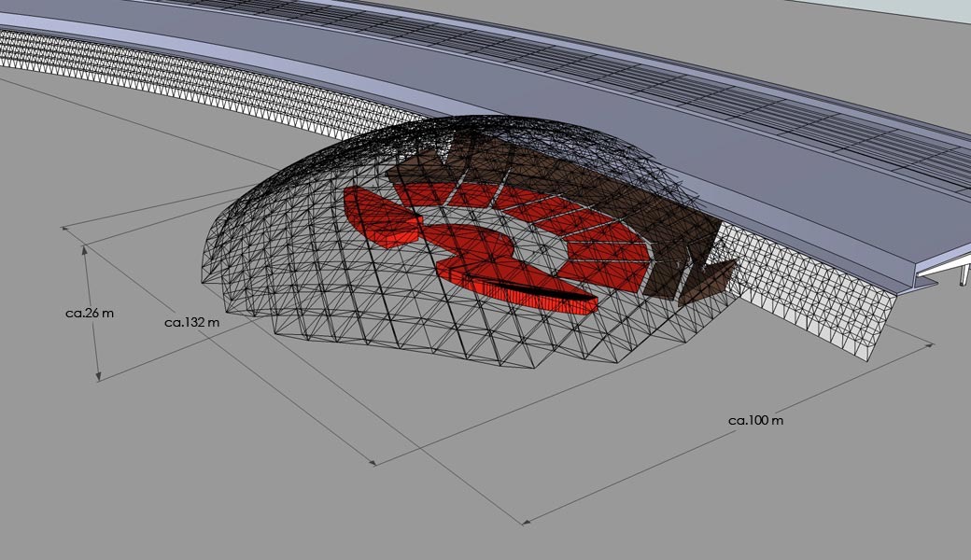Select the ca.132 m dimension label
This screenshot has width=971, height=560.
tap(192, 322)
